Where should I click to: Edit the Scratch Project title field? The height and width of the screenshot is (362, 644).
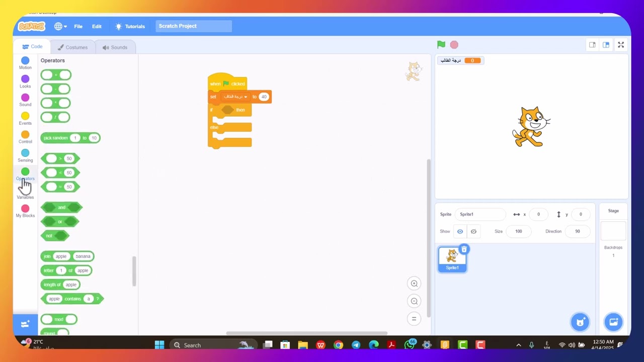tap(194, 26)
